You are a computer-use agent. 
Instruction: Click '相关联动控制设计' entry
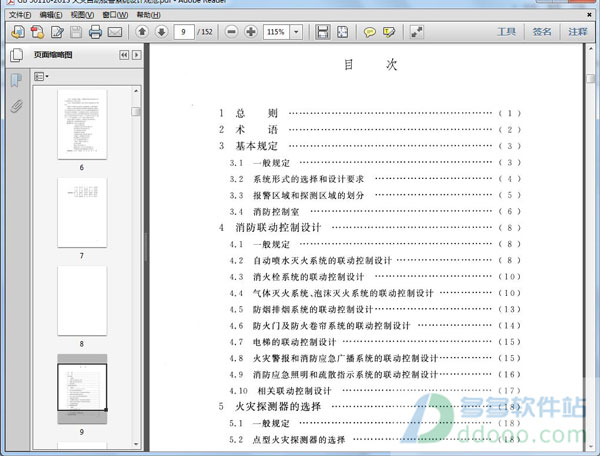coord(294,391)
